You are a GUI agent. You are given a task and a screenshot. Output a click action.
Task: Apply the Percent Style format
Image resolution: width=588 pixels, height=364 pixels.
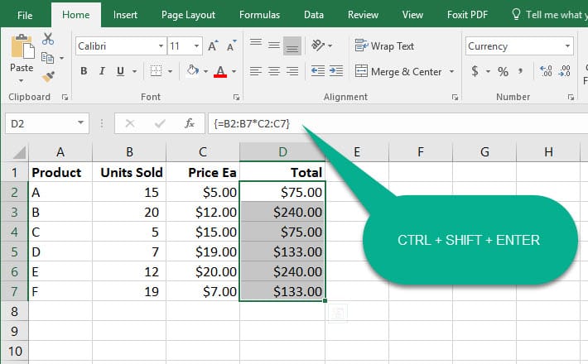pyautogui.click(x=503, y=72)
